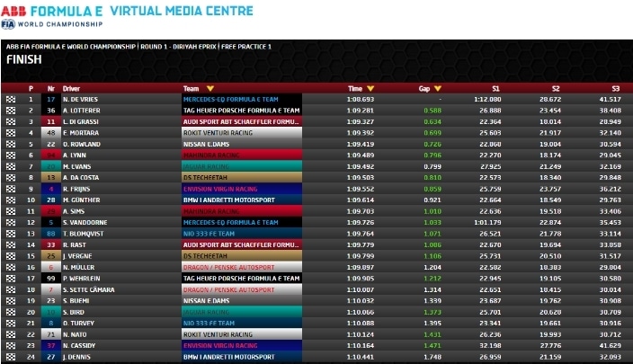
Task: Click the chequered flag icon for N. Nato
Action: point(11,334)
